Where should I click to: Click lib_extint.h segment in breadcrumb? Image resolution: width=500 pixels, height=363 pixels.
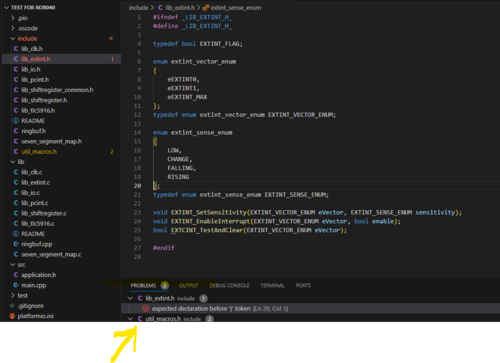(x=180, y=8)
